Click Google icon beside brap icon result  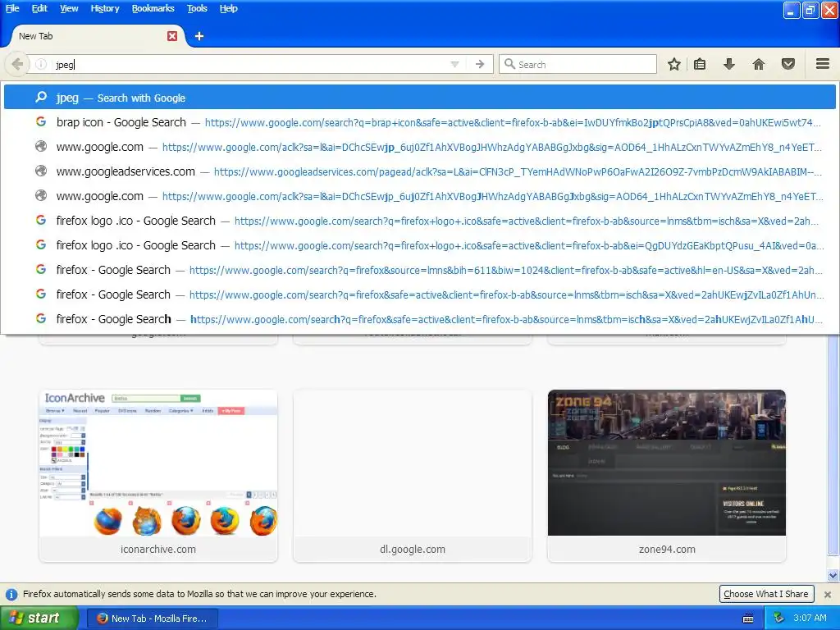(x=41, y=121)
